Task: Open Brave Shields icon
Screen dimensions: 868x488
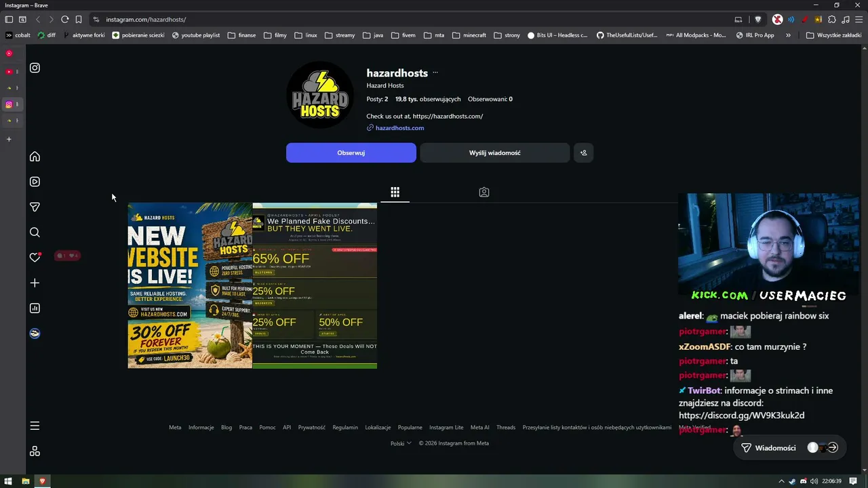Action: point(758,20)
